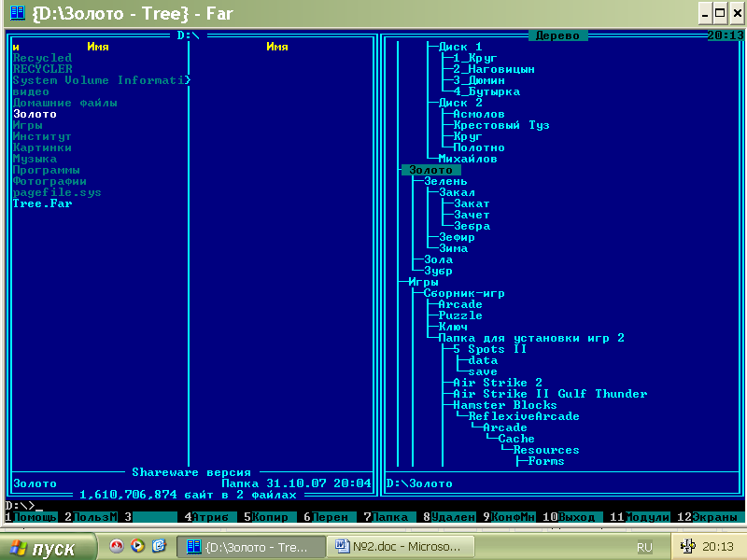Select 4_Бутырка in tree
747x560 pixels.
[486, 91]
